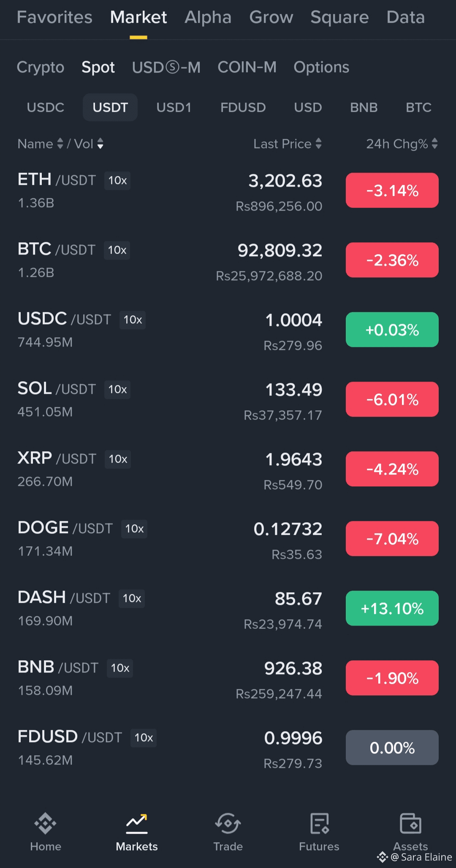
Task: Select the USDC quote filter
Action: click(x=46, y=107)
